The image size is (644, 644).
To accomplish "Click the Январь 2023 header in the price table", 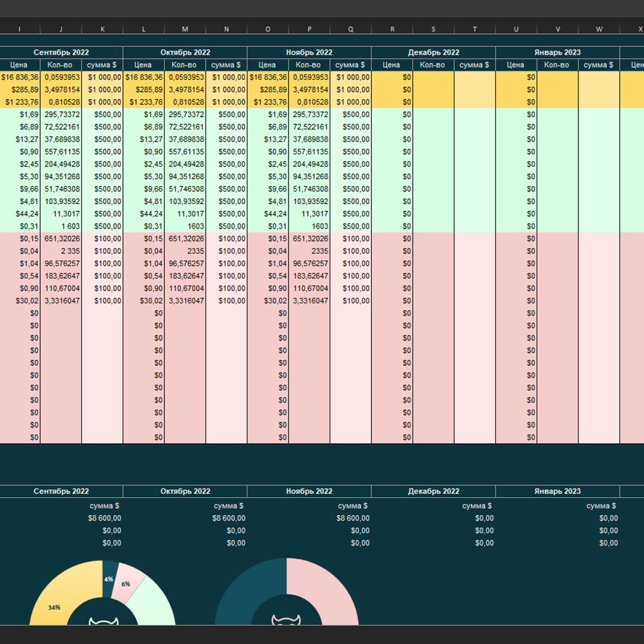I will click(x=557, y=52).
